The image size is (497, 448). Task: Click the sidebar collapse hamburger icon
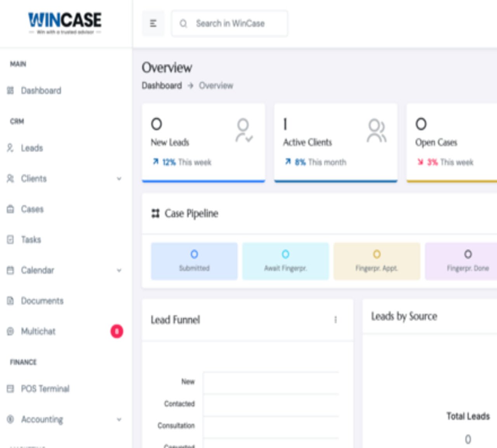point(153,24)
